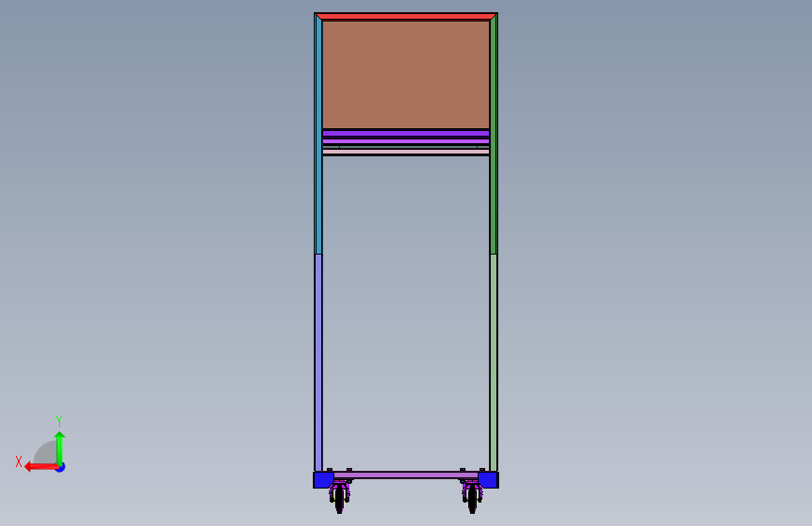Select the right caster wheel
This screenshot has height=526, width=812.
(x=472, y=500)
